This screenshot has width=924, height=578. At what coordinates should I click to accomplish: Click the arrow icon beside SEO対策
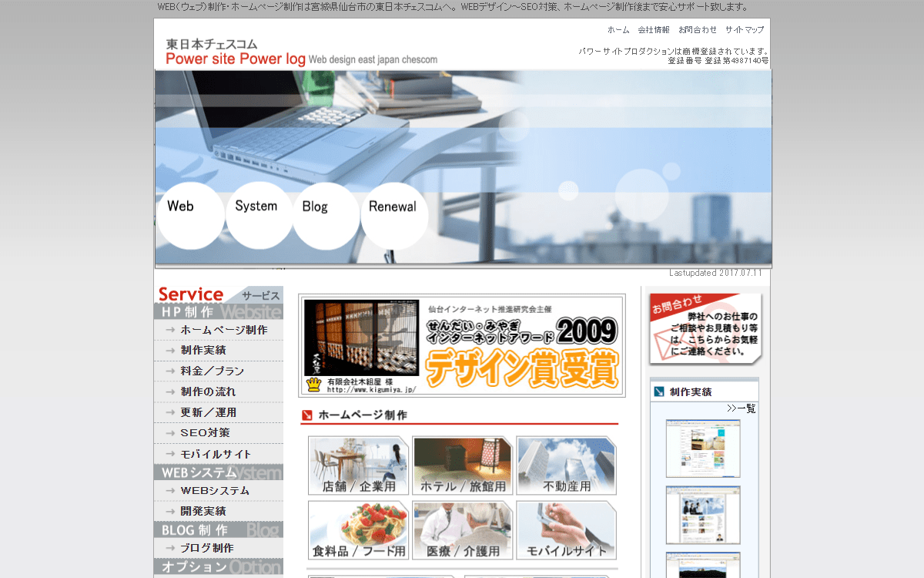170,433
